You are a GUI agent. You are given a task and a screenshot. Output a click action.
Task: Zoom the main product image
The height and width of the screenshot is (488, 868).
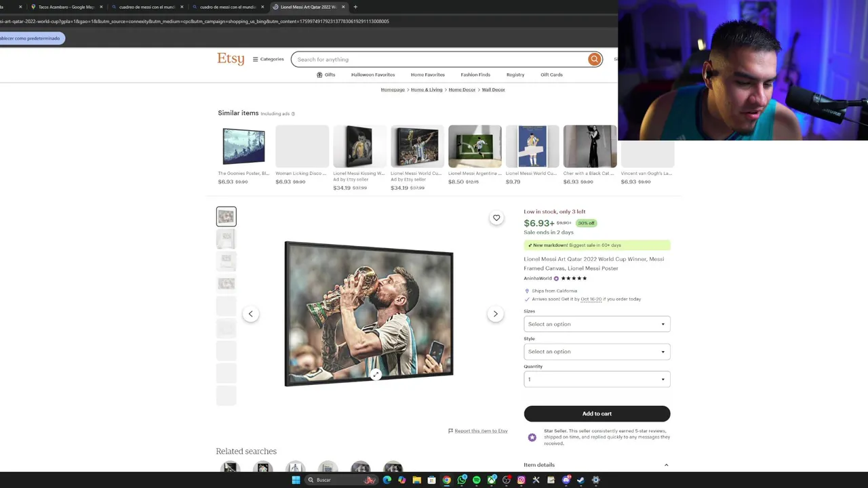click(376, 374)
